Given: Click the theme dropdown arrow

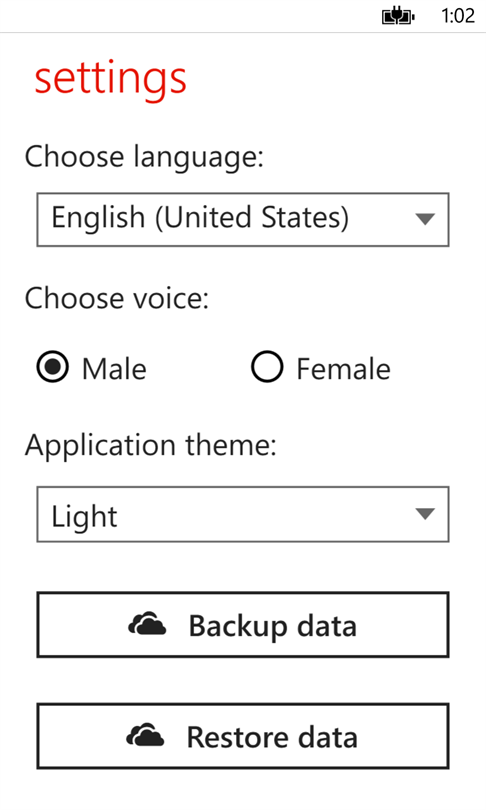Looking at the screenshot, I should 425,514.
